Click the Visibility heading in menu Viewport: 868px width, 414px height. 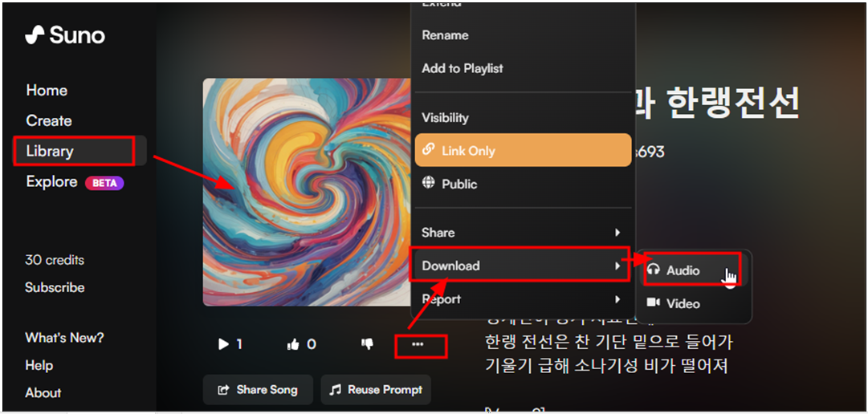[x=445, y=118]
